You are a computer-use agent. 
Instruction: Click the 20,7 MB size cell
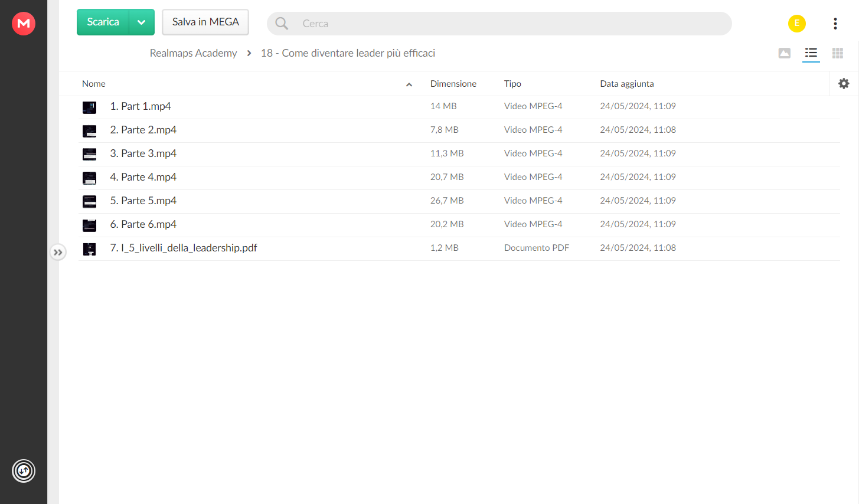(447, 177)
